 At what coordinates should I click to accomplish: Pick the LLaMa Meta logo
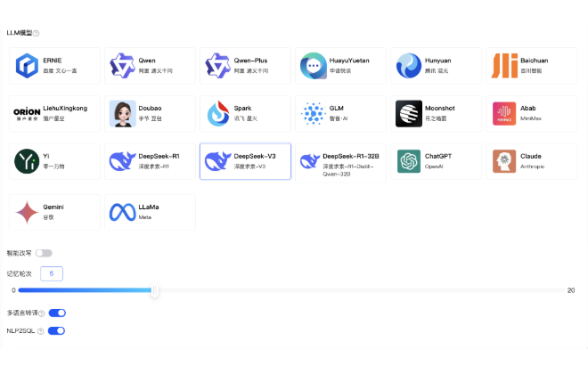(x=122, y=211)
